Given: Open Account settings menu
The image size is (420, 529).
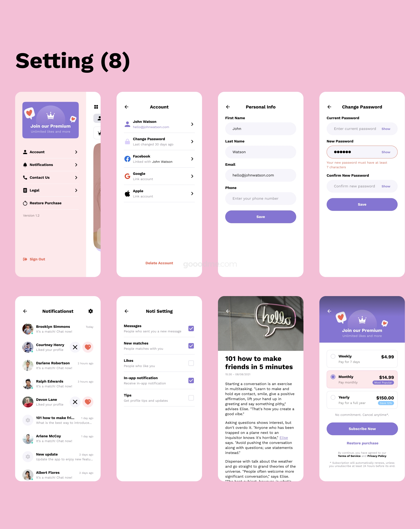Looking at the screenshot, I should pyautogui.click(x=50, y=152).
